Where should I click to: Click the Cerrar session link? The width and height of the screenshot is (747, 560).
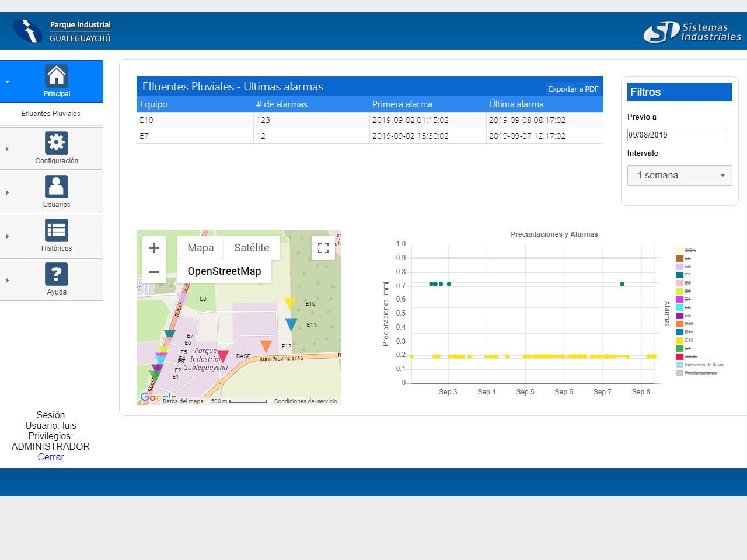click(x=51, y=457)
